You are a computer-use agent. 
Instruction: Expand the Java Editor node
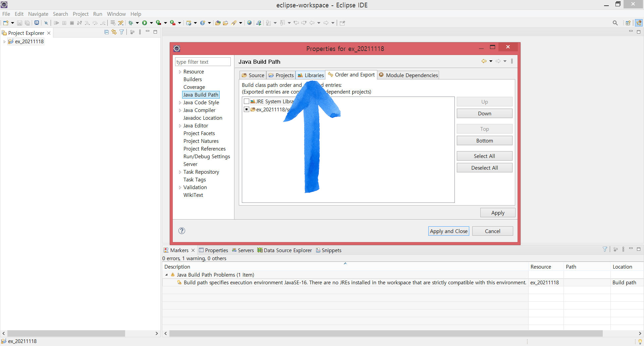pyautogui.click(x=180, y=126)
